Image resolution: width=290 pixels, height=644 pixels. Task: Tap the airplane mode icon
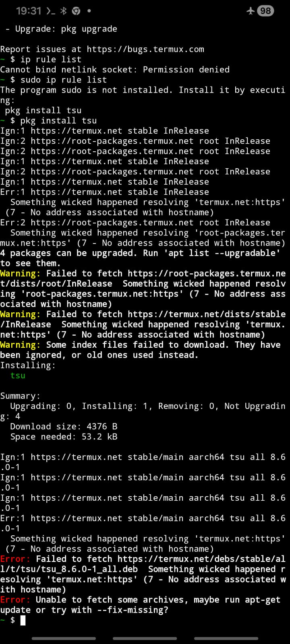tap(251, 11)
